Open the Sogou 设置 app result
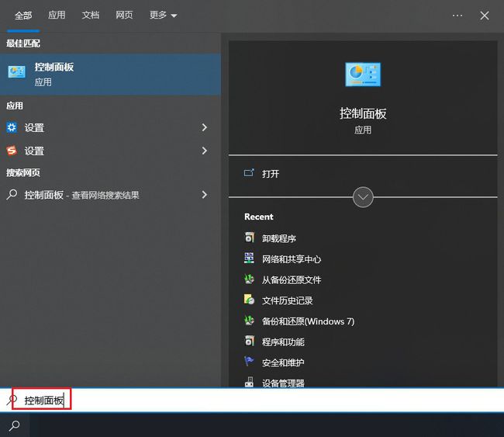Screen dimensions: 504x437 [34, 151]
